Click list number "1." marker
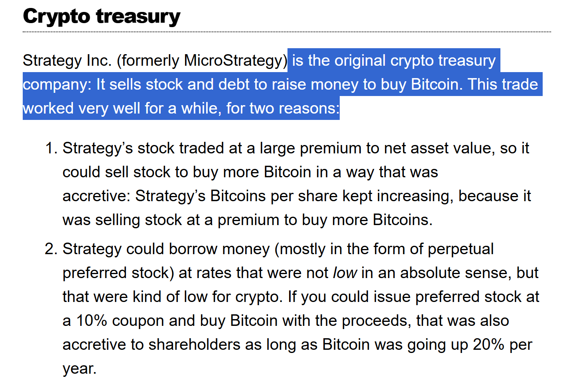The width and height of the screenshot is (567, 392). (51, 148)
